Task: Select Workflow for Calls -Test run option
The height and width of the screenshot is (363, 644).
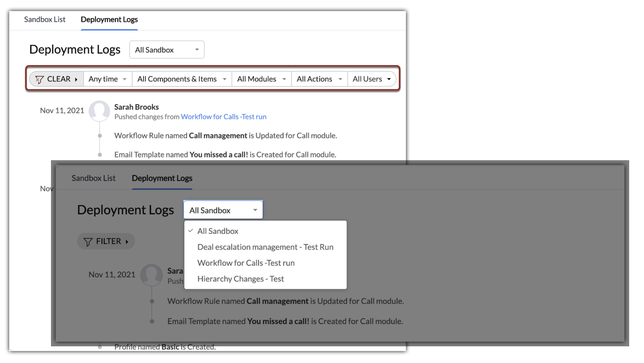Action: tap(246, 263)
